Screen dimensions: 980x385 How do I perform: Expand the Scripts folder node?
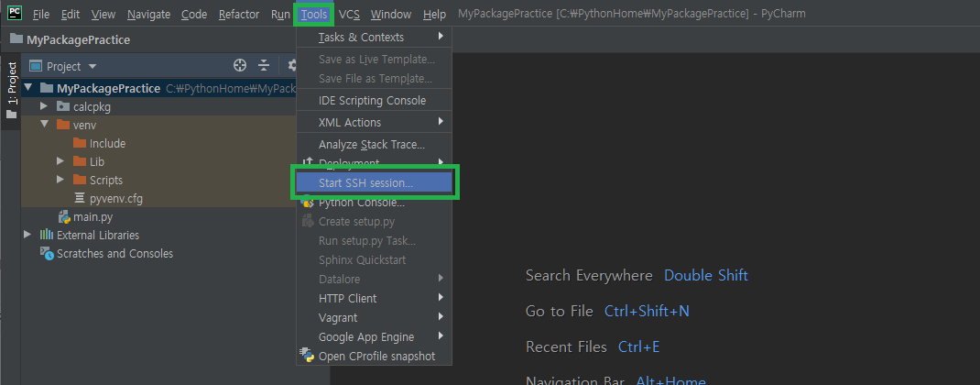point(60,180)
